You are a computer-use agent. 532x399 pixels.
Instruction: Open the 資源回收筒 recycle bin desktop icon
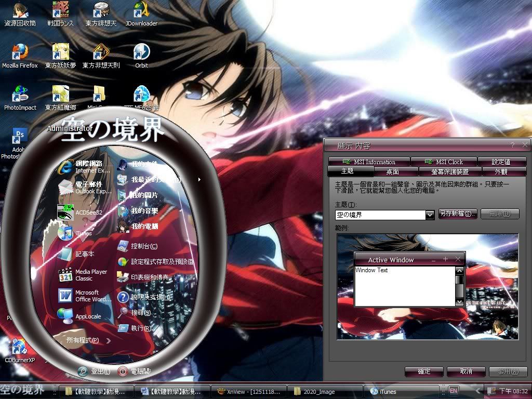point(20,14)
